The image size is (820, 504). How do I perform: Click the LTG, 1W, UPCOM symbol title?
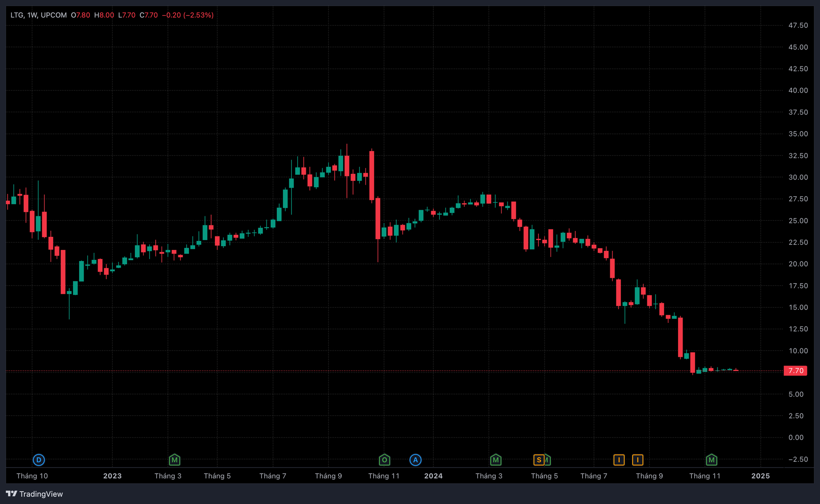[x=39, y=15]
